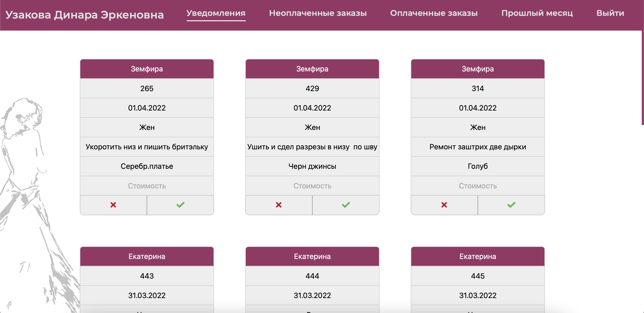View Прошлый месяц section

pyautogui.click(x=537, y=13)
